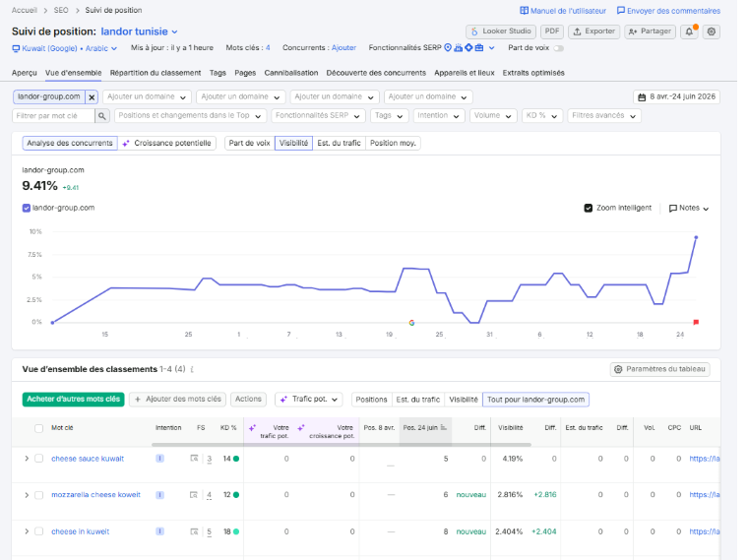Expand the mozzarella cheese koweit row
This screenshot has width=748, height=560.
click(27, 495)
